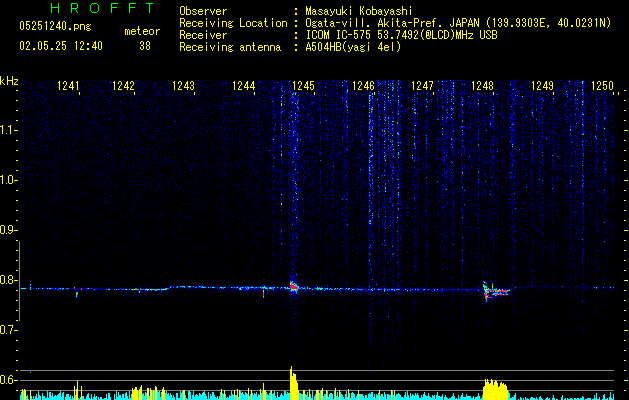Click the 1.1 kHz frequency label
Screen dimensions: 629x400
pyautogui.click(x=8, y=130)
